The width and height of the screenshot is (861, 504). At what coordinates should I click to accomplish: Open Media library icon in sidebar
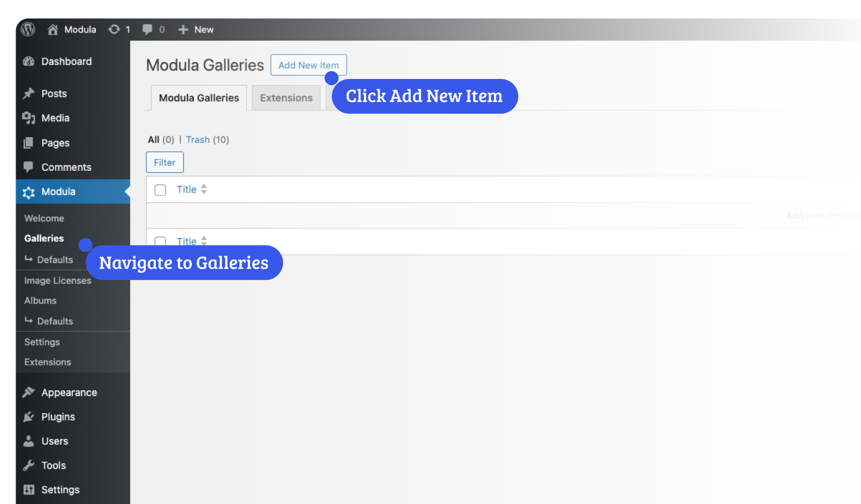[29, 118]
